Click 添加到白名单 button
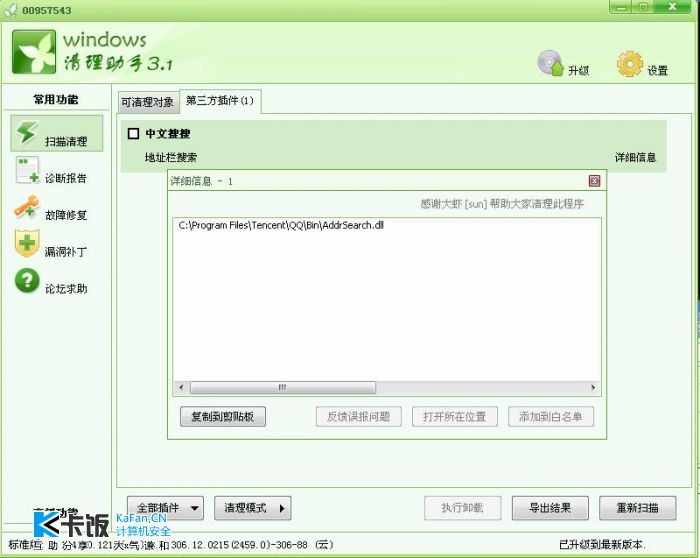This screenshot has height=558, width=700. point(551,416)
